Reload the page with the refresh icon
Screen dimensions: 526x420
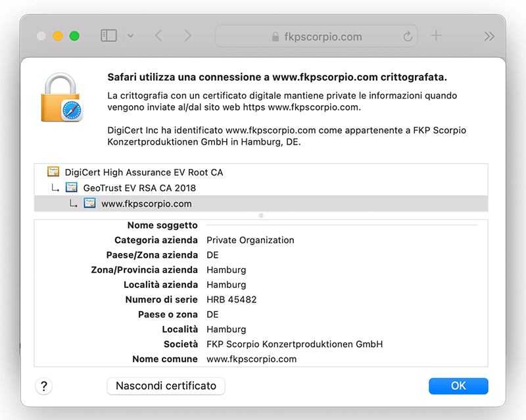pyautogui.click(x=408, y=36)
